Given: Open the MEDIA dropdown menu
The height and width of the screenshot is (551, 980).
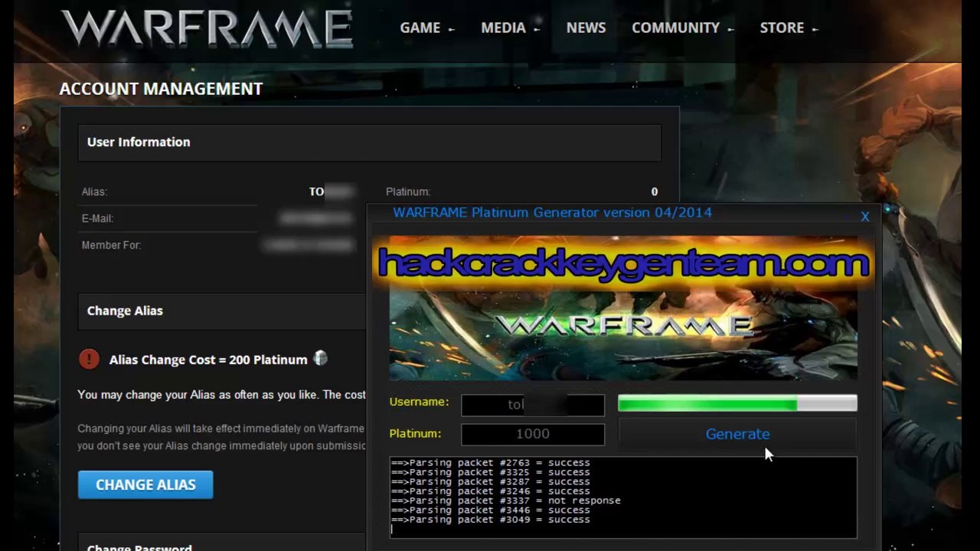Looking at the screenshot, I should click(510, 28).
